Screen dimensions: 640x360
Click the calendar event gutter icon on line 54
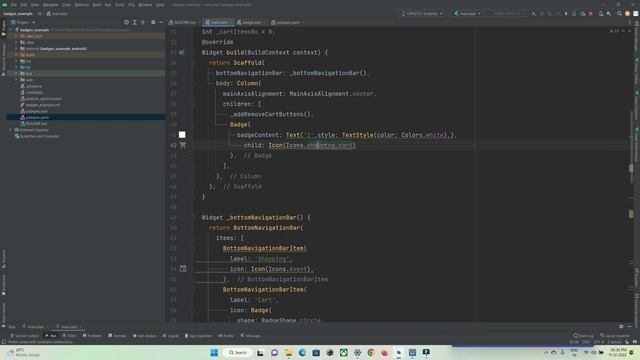pos(183,269)
